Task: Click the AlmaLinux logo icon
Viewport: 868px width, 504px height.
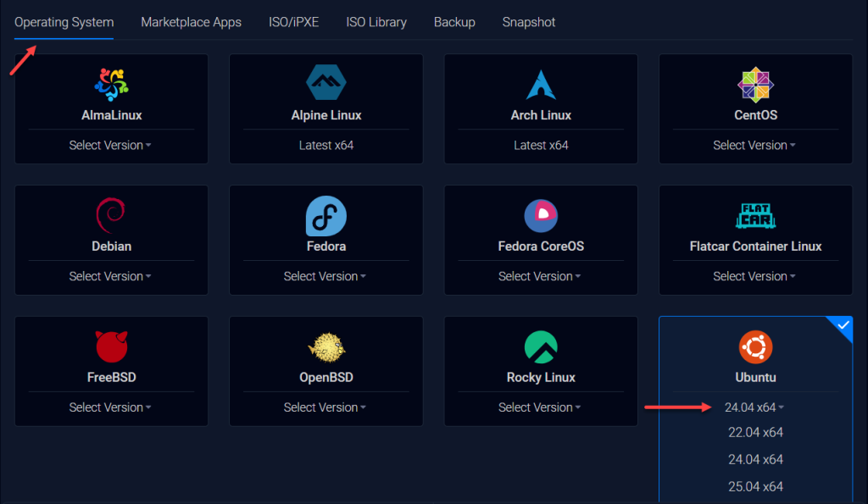Action: (x=111, y=84)
